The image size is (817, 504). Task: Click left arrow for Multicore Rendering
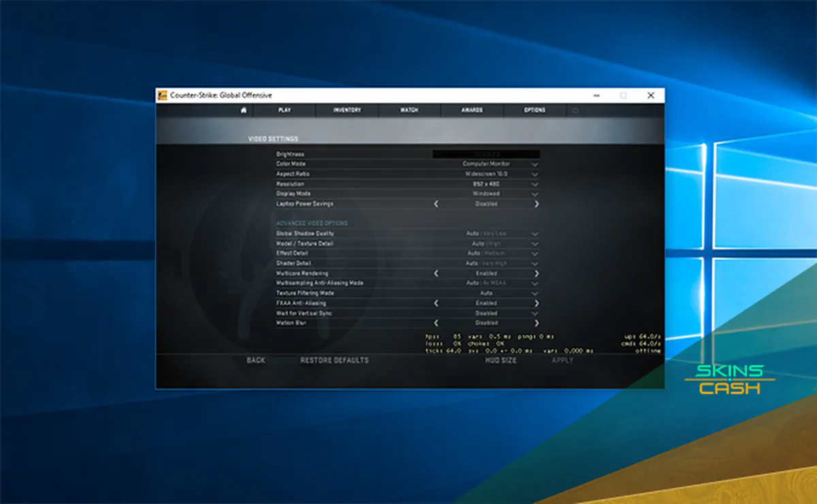[x=436, y=273]
